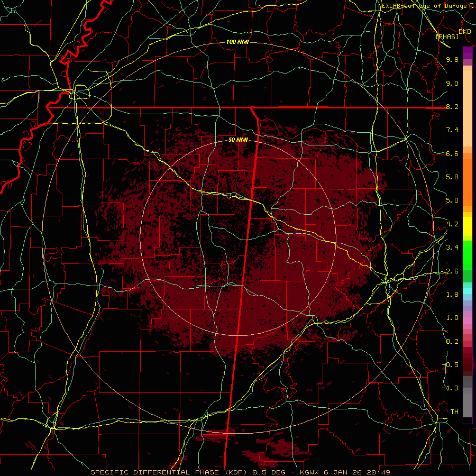Click the 8.2 legend value
Image resolution: width=476 pixels, height=476 pixels.
452,106
